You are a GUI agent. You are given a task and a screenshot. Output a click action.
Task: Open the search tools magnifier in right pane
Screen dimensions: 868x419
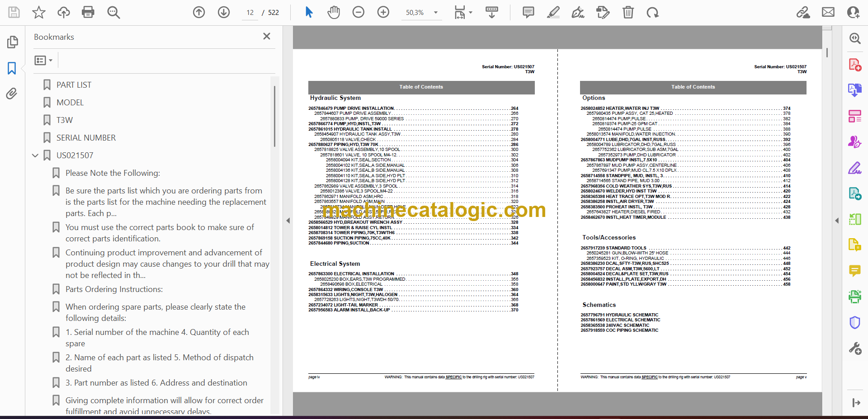coord(855,38)
